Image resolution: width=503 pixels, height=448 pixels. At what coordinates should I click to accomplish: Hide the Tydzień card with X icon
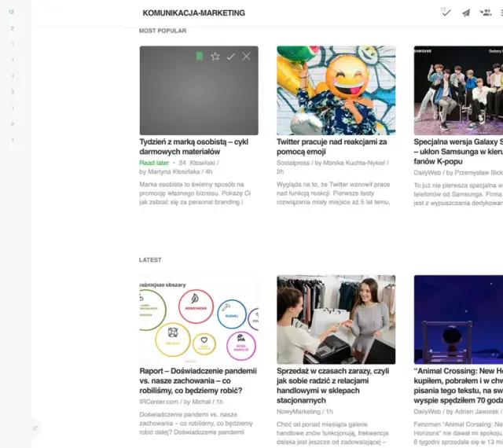pos(246,57)
